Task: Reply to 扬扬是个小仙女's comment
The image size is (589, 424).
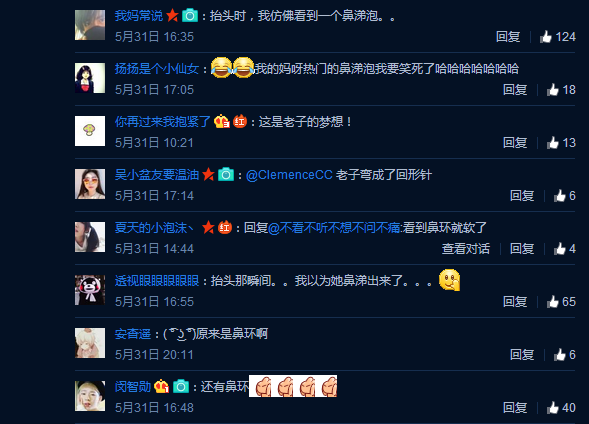Action: tap(515, 90)
